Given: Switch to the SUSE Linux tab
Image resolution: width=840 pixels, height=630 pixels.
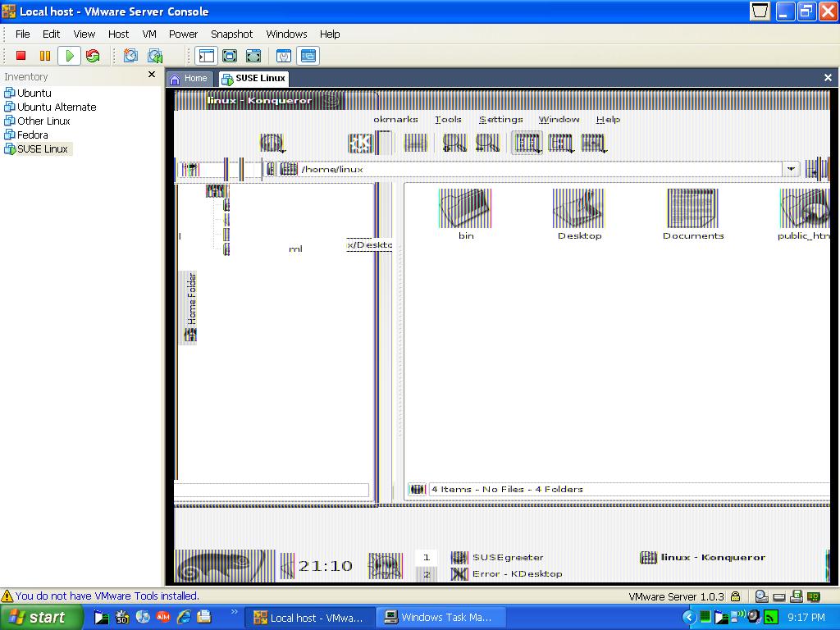Looking at the screenshot, I should tap(253, 78).
